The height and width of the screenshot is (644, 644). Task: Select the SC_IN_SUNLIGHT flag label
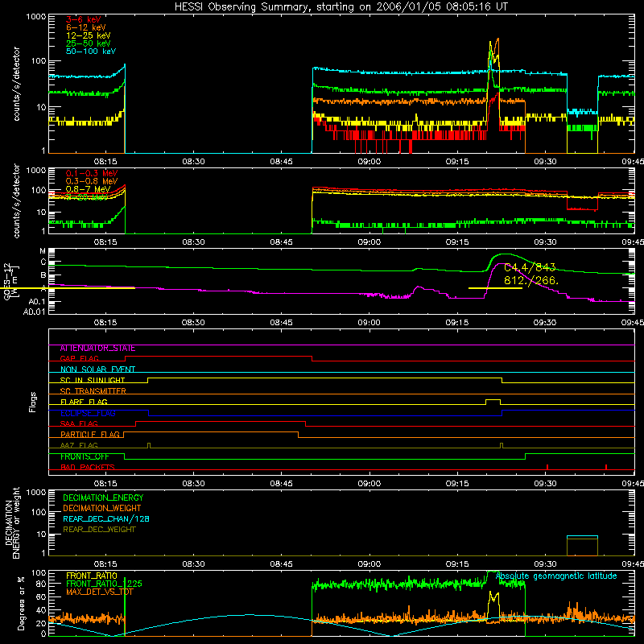pyautogui.click(x=93, y=380)
